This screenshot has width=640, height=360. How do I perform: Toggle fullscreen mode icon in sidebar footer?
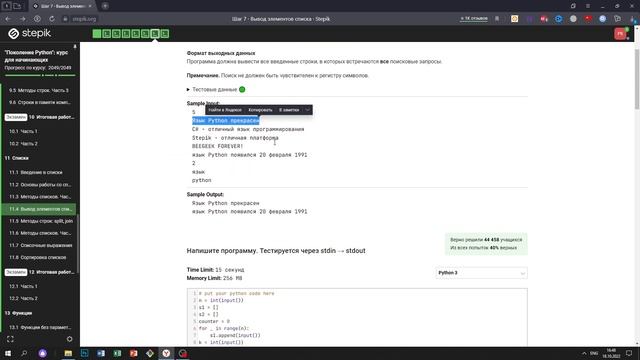click(x=10, y=339)
